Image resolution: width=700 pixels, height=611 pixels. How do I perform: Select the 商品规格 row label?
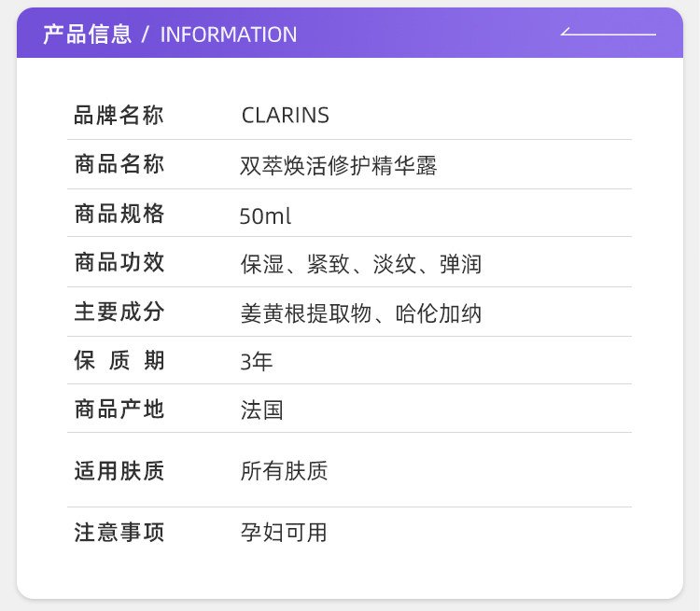(x=119, y=214)
